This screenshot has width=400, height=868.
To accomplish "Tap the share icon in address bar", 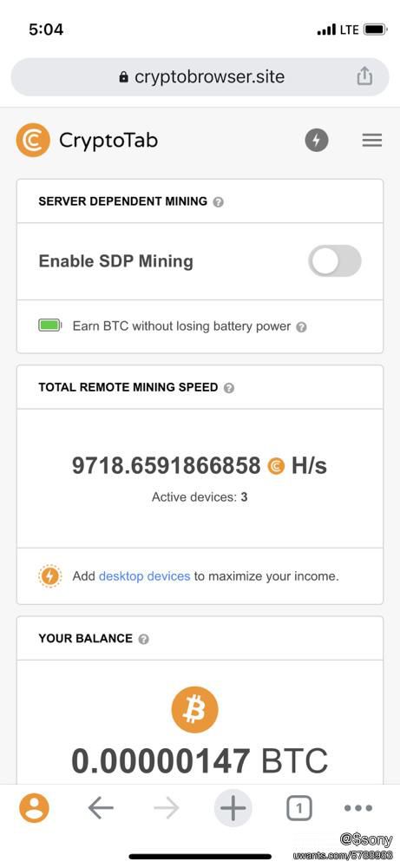I will tap(364, 76).
